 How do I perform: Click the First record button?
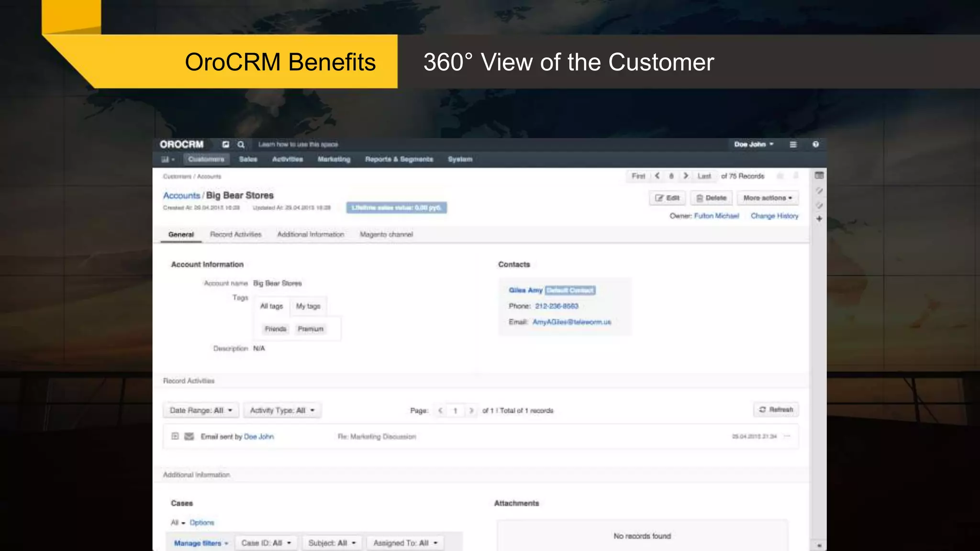(x=638, y=176)
